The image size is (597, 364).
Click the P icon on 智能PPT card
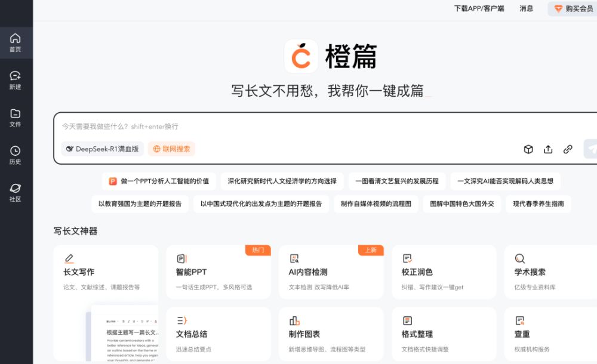coord(181,259)
